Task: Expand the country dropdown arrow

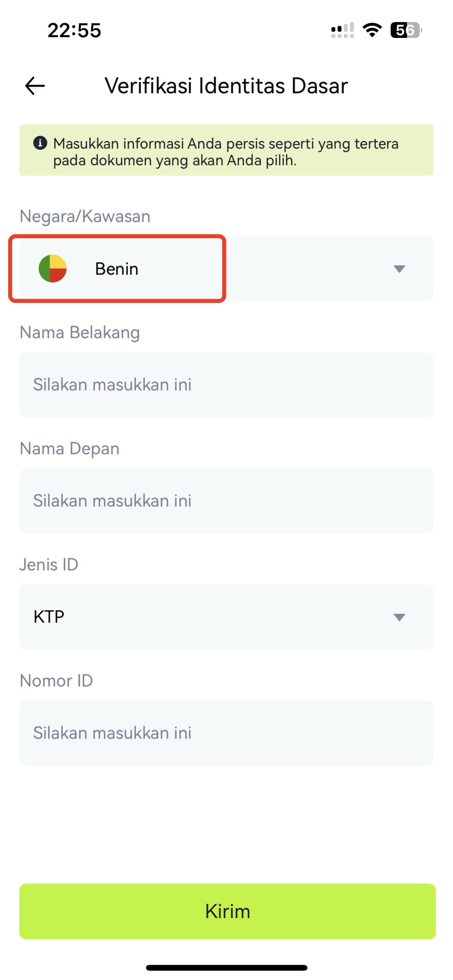Action: tap(399, 269)
